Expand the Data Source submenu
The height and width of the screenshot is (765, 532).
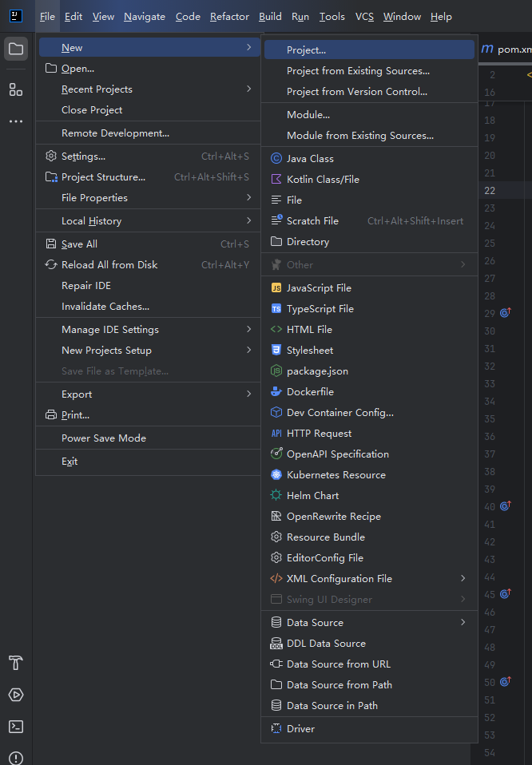coord(463,622)
